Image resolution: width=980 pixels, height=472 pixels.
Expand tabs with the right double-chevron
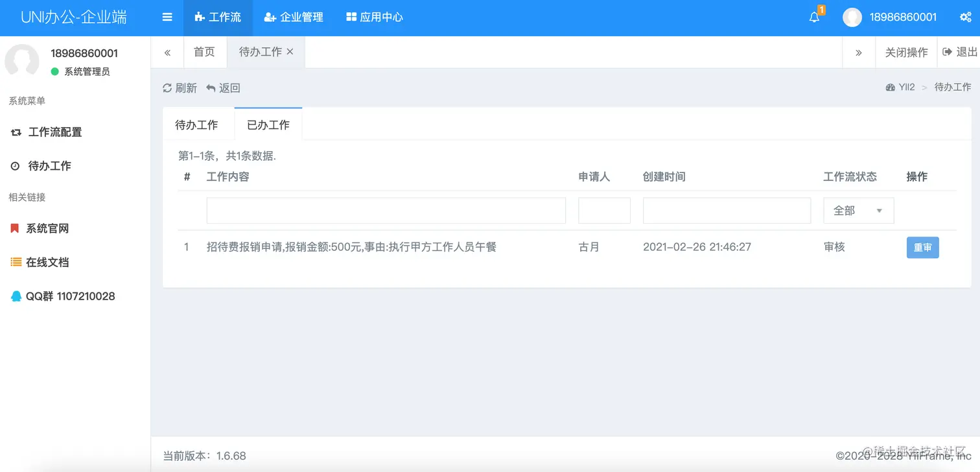pos(859,53)
